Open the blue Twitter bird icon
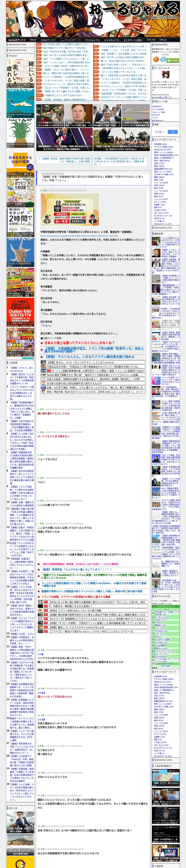Image resolution: width=186 pixels, height=868 pixels. (x=163, y=60)
